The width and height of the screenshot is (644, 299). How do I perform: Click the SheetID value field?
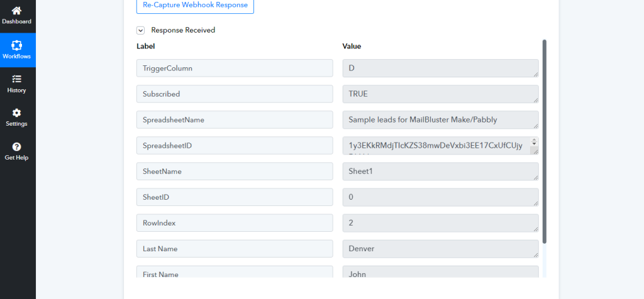[x=440, y=197]
